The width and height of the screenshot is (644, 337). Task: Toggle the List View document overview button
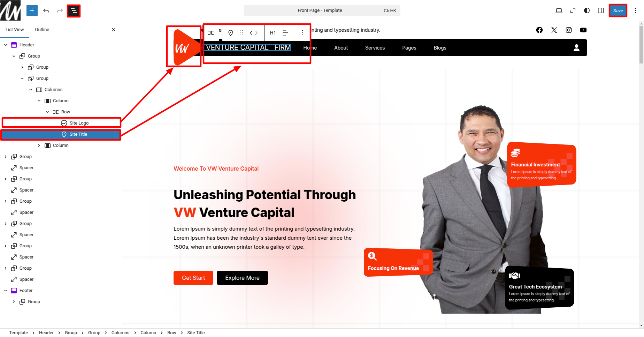coord(74,11)
